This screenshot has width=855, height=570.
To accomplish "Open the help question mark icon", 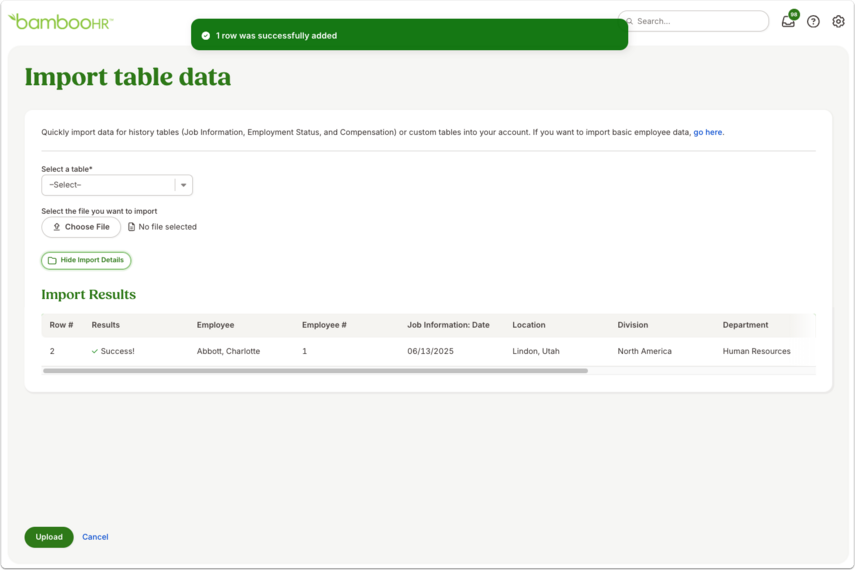I will (813, 21).
